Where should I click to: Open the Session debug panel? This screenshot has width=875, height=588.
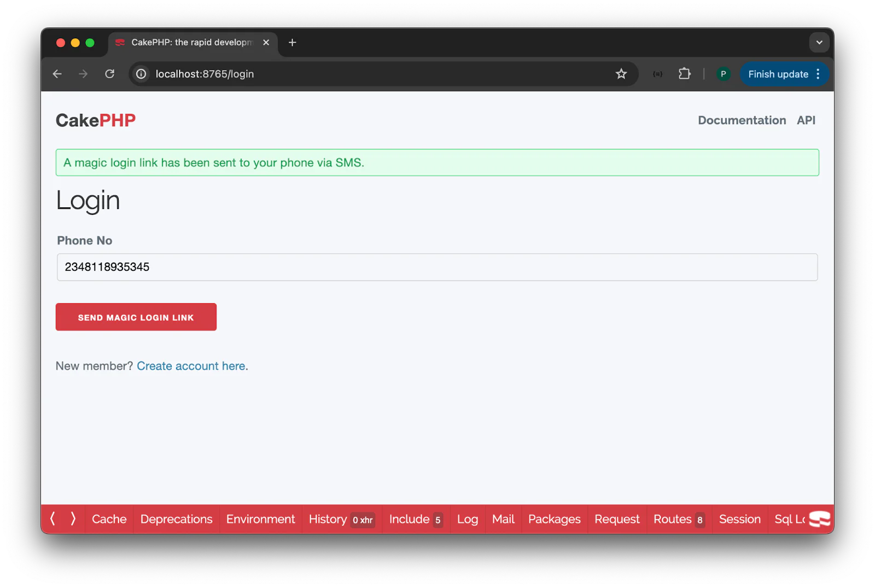(x=739, y=519)
